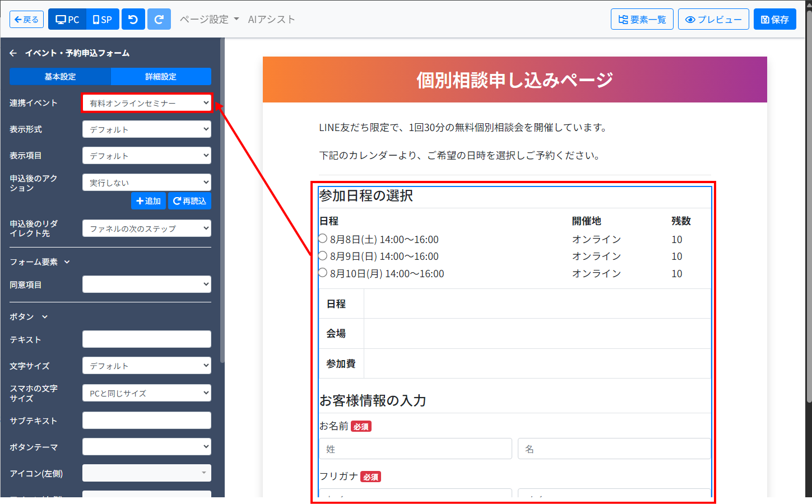The width and height of the screenshot is (812, 504).
Task: Click the 参加費 row label
Action: [x=341, y=364]
